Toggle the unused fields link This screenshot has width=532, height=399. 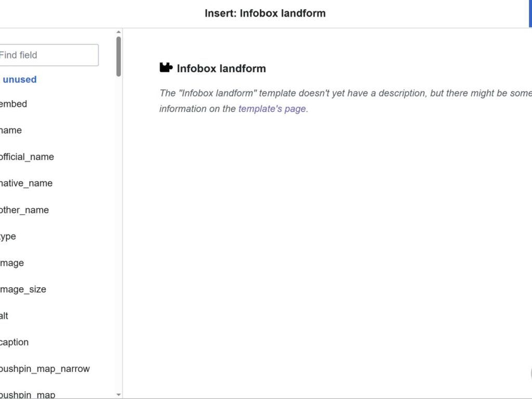19,79
